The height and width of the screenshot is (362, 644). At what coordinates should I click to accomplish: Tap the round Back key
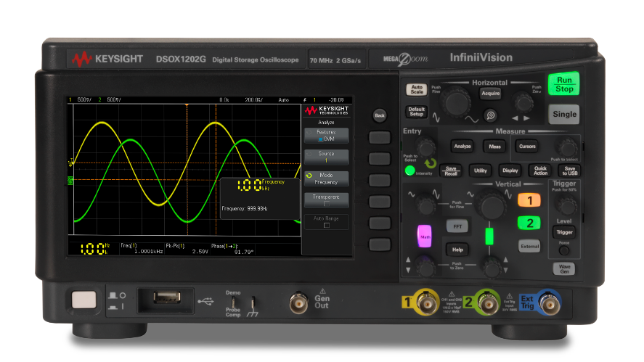click(380, 115)
